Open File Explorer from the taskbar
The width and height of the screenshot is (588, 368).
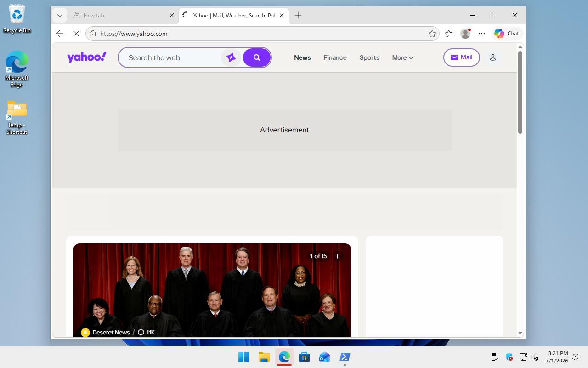tap(264, 357)
